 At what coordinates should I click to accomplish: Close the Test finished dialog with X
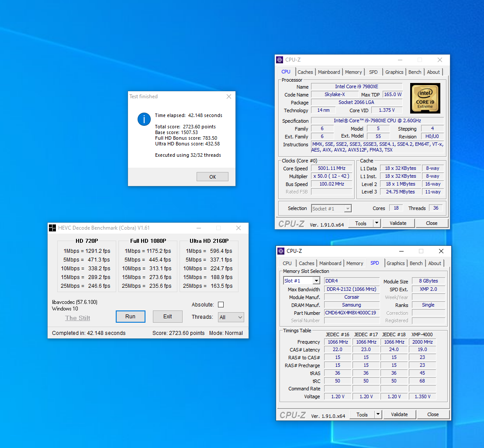coord(229,96)
